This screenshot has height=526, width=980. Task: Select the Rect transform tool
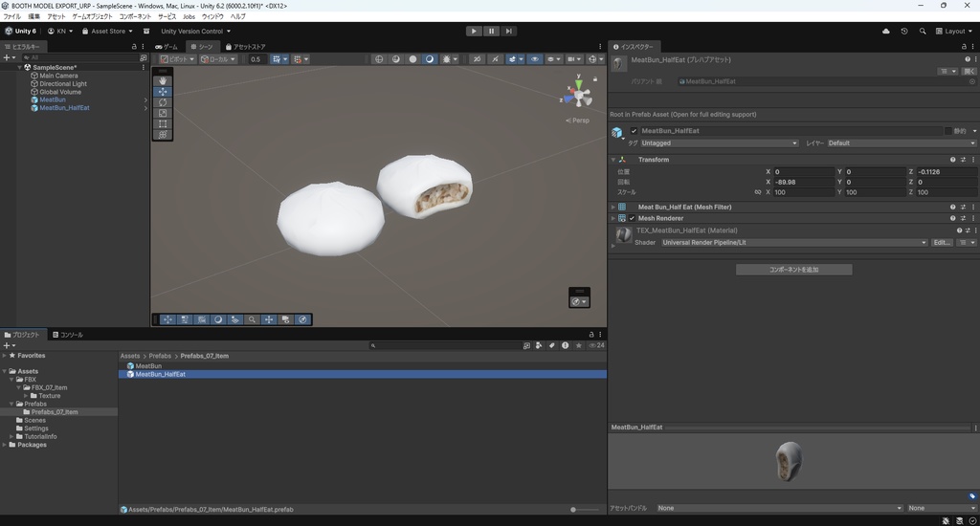click(x=163, y=124)
